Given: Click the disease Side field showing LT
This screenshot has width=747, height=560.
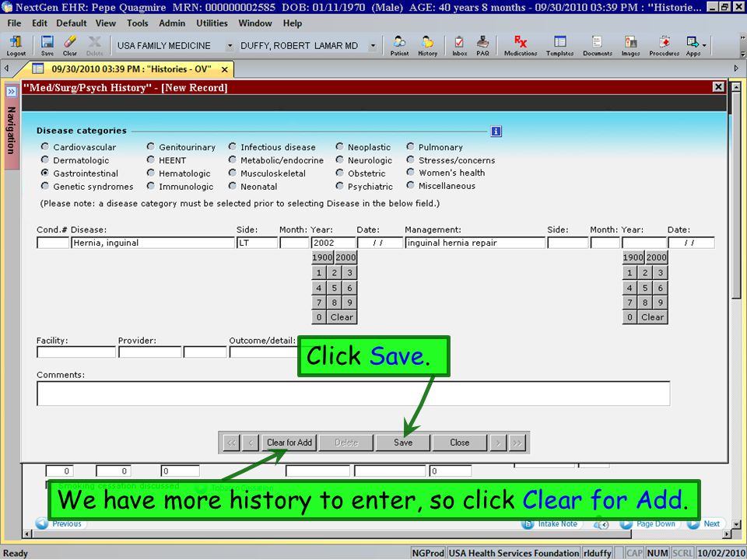Looking at the screenshot, I should (258, 243).
